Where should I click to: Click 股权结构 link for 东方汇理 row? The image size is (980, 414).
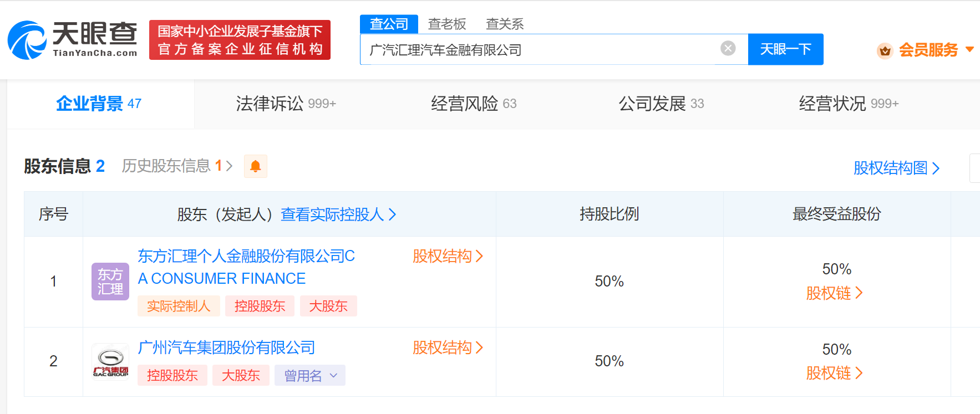(448, 256)
